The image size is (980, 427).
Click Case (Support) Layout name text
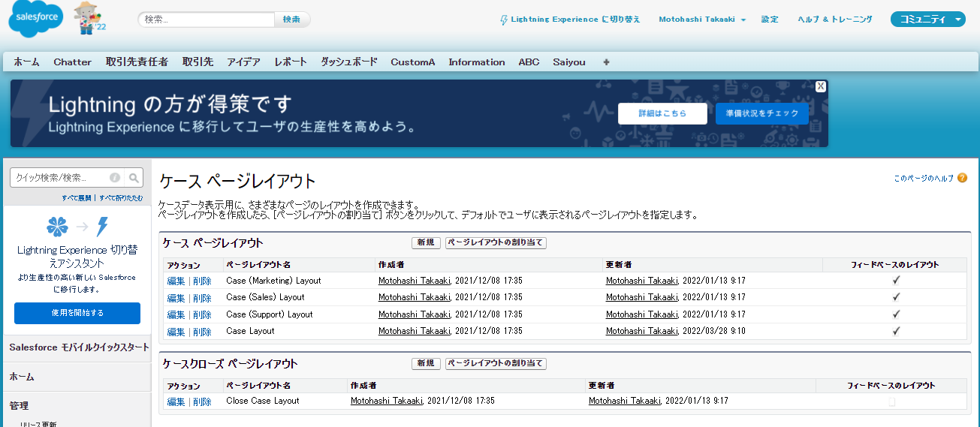pyautogui.click(x=270, y=314)
